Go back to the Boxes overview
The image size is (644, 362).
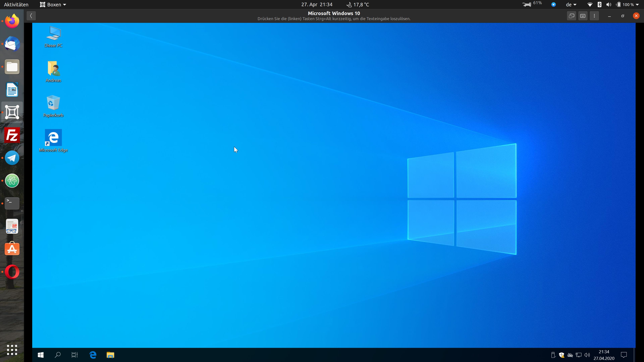[31, 16]
